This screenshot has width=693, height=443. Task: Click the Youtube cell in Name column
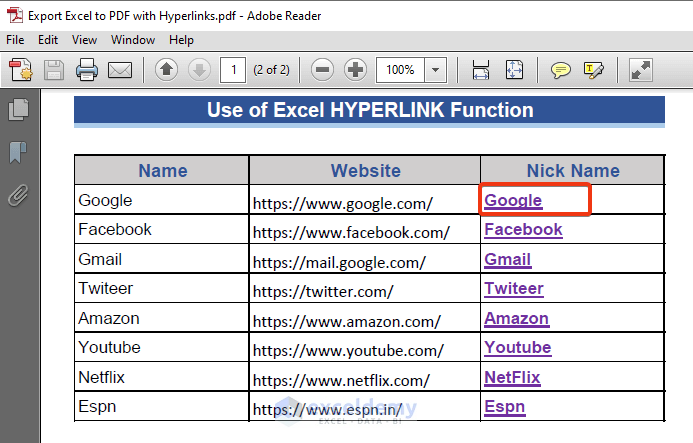tap(162, 347)
